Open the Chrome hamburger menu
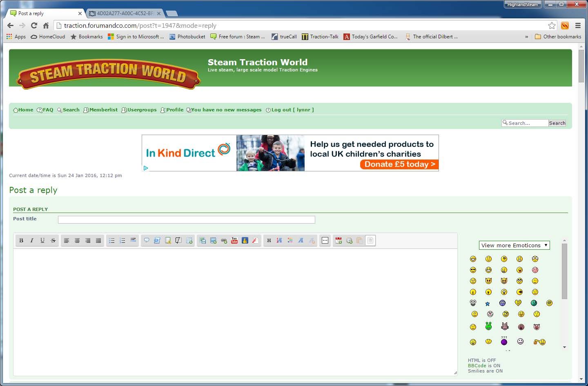This screenshot has width=588, height=386. 578,25
